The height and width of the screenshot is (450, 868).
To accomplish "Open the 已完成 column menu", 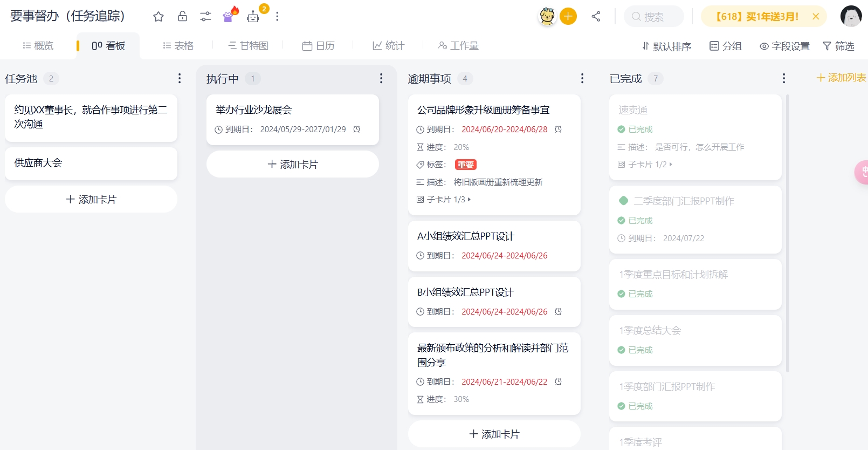I will click(x=784, y=79).
